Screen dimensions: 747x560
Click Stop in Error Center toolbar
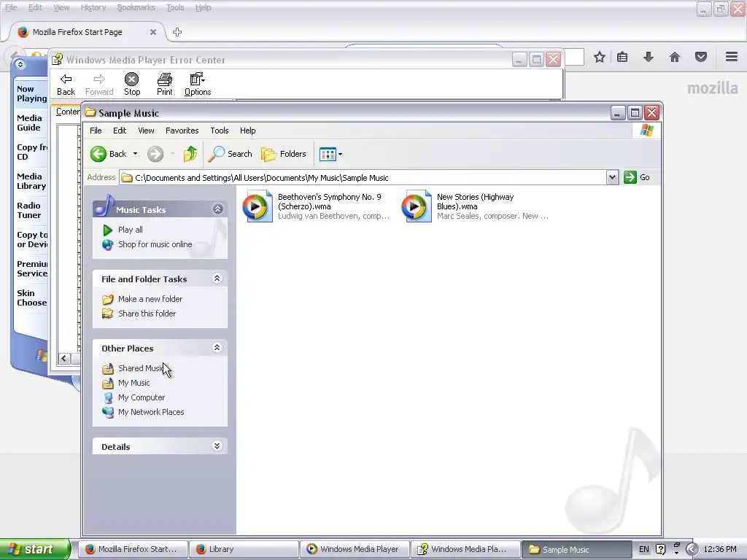[132, 85]
